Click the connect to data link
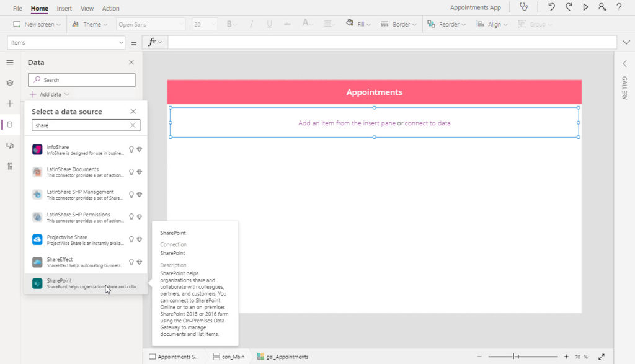This screenshot has width=635, height=364. click(427, 123)
